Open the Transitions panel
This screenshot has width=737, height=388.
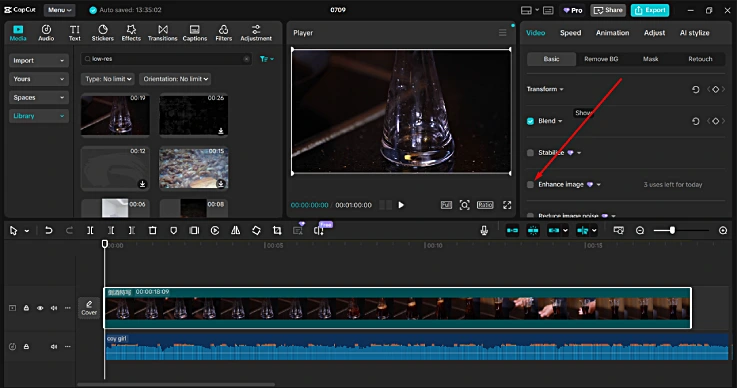[163, 33]
